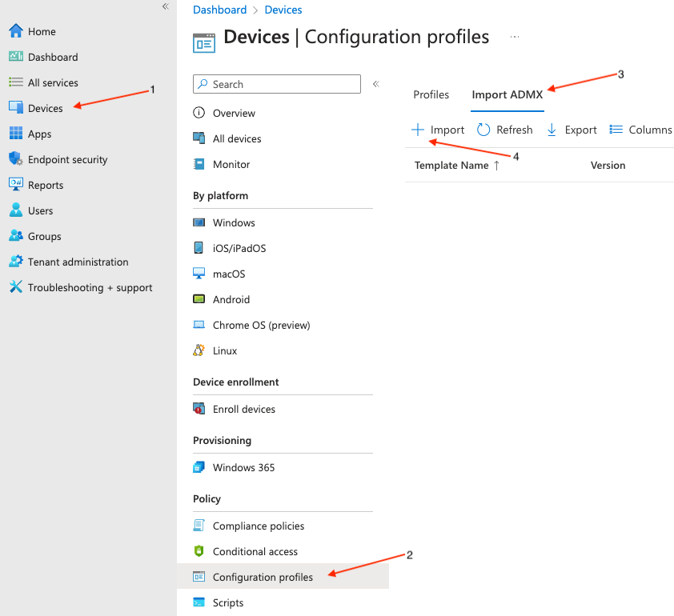Open the Compliance policies icon
Image resolution: width=674 pixels, height=616 pixels.
[x=199, y=526]
